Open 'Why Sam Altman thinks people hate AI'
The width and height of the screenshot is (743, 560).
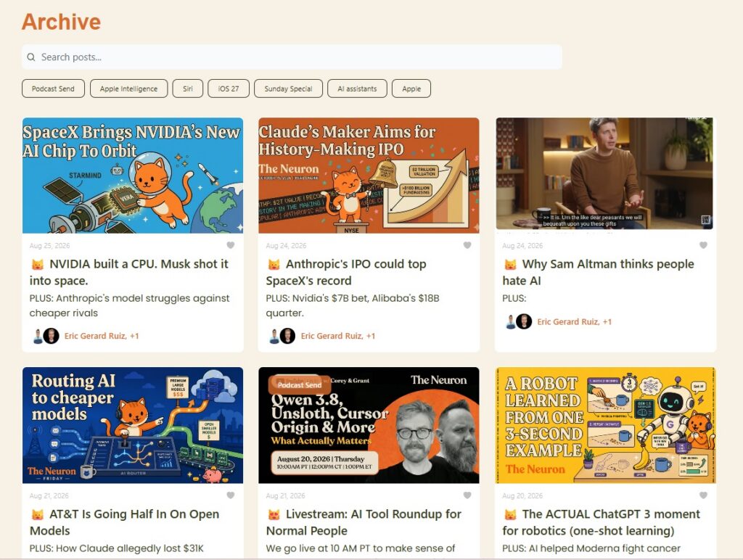click(x=598, y=272)
